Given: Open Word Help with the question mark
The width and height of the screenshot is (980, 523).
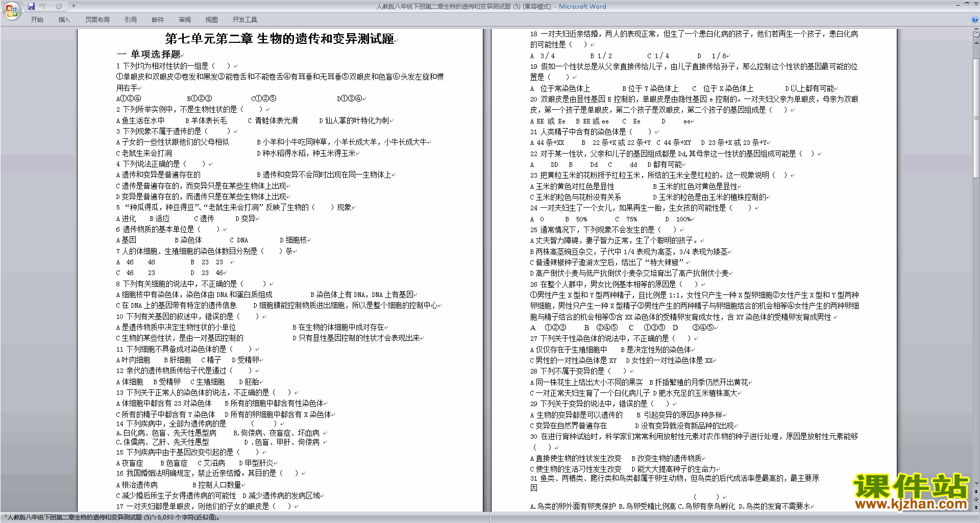Looking at the screenshot, I should (975, 19).
